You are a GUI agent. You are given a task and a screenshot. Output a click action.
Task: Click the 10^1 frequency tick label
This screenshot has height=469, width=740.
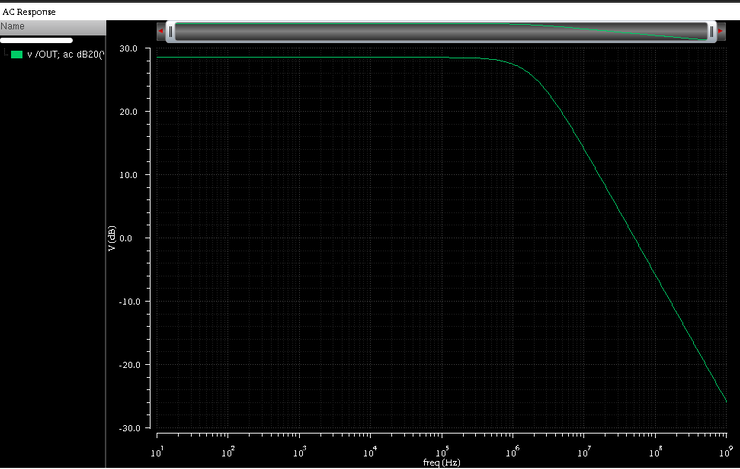tap(157, 452)
